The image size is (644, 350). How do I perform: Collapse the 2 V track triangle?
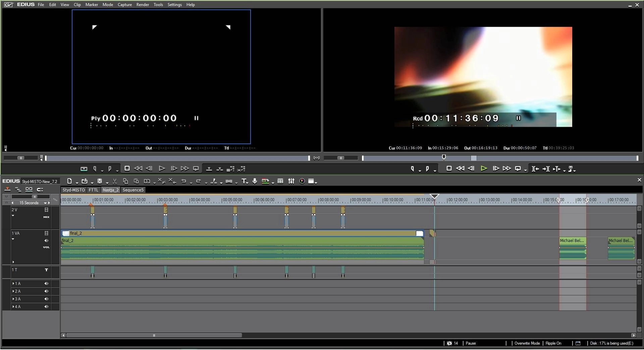tap(13, 216)
